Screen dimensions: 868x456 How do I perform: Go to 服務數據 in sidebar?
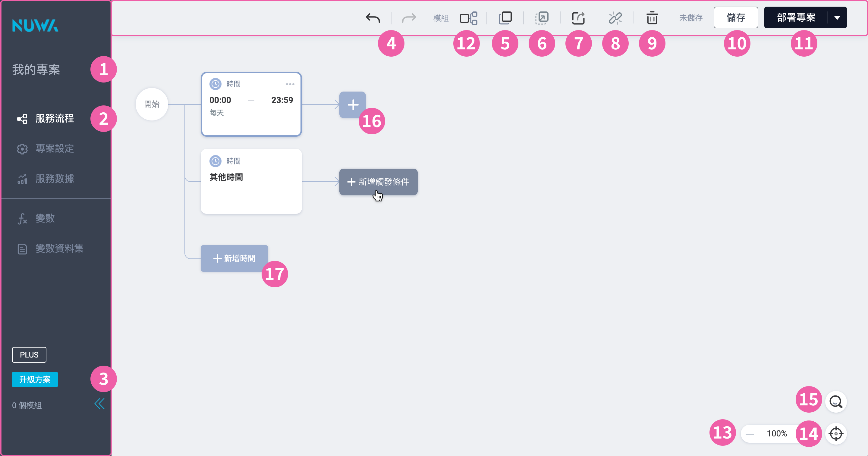click(x=55, y=179)
